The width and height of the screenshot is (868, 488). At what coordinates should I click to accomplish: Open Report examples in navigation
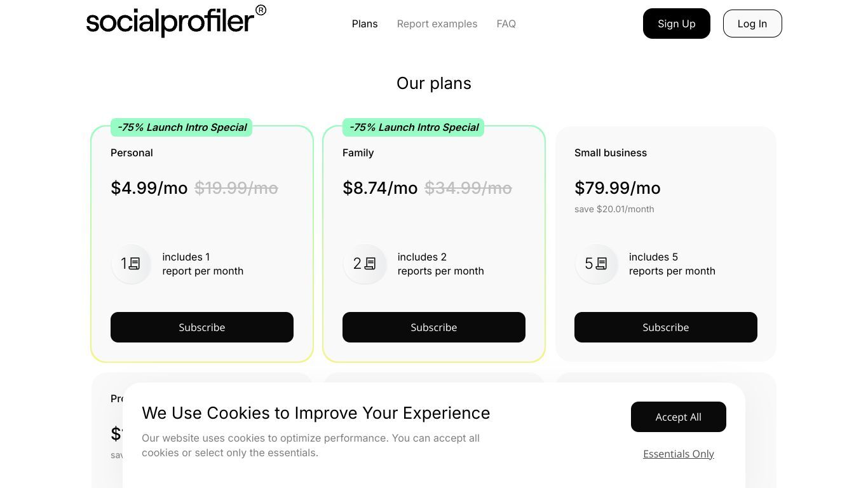[x=437, y=24]
